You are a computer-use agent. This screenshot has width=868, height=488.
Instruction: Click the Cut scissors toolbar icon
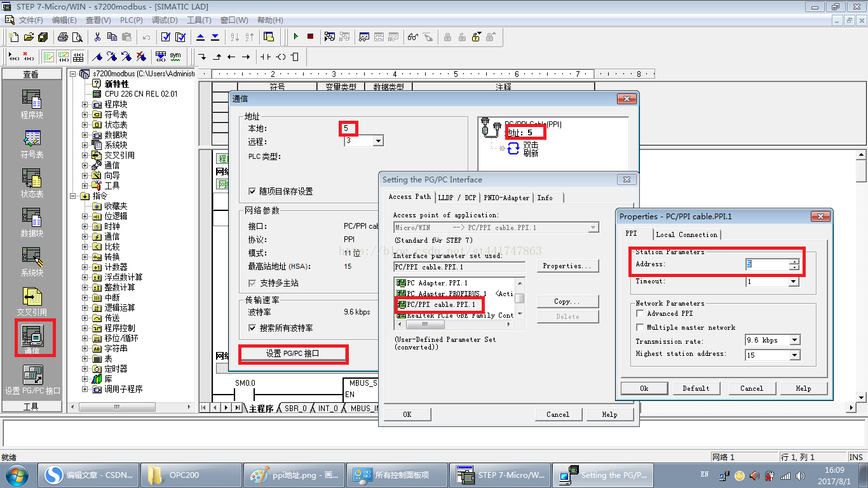pyautogui.click(x=97, y=37)
